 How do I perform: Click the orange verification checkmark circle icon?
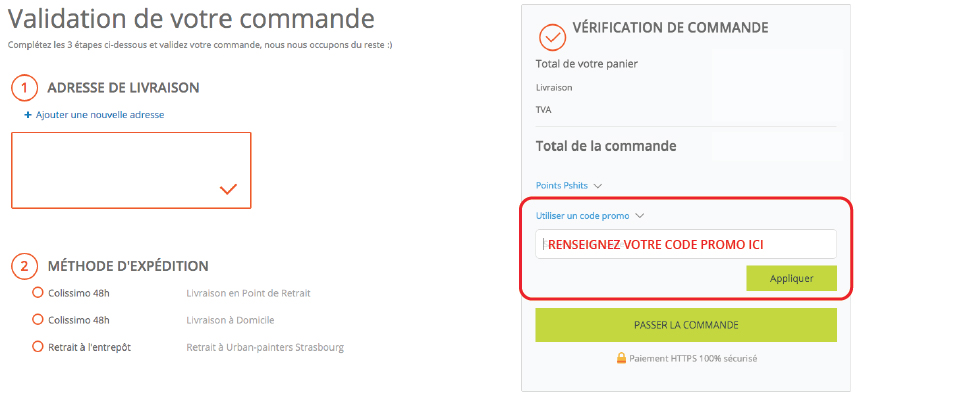[x=552, y=36]
